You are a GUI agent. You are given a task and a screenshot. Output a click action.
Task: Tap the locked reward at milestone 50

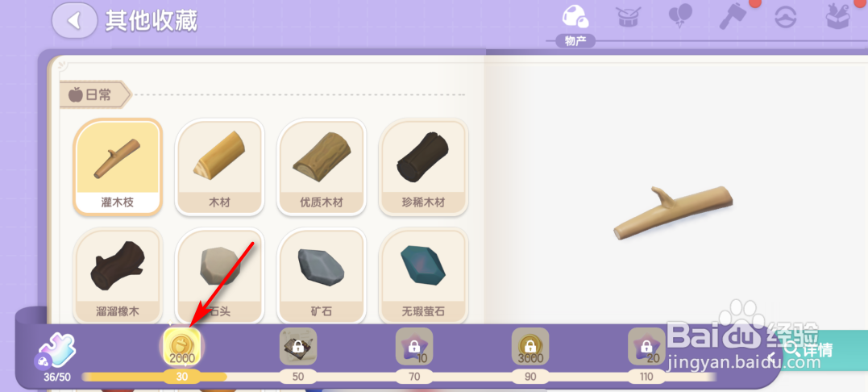298,346
